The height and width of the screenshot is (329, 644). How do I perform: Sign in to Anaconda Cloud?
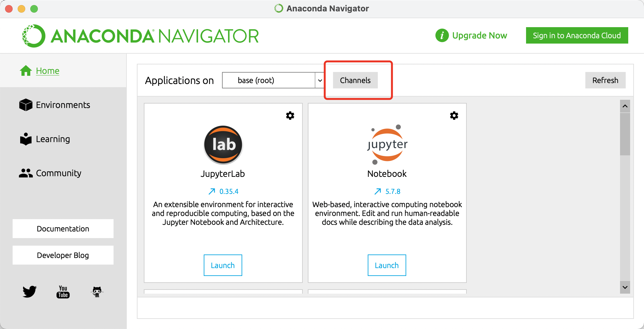click(577, 35)
